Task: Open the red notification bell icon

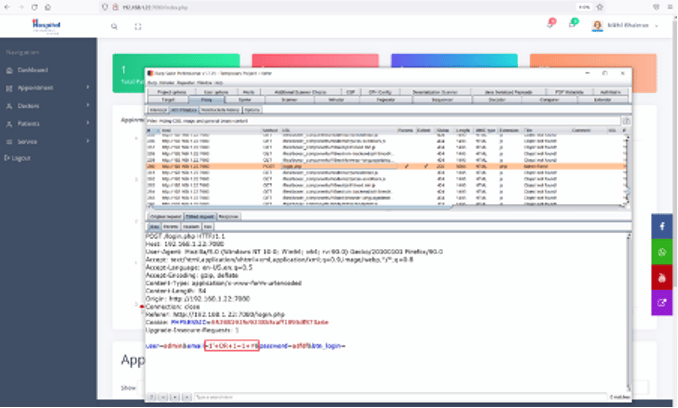Action: tap(551, 24)
